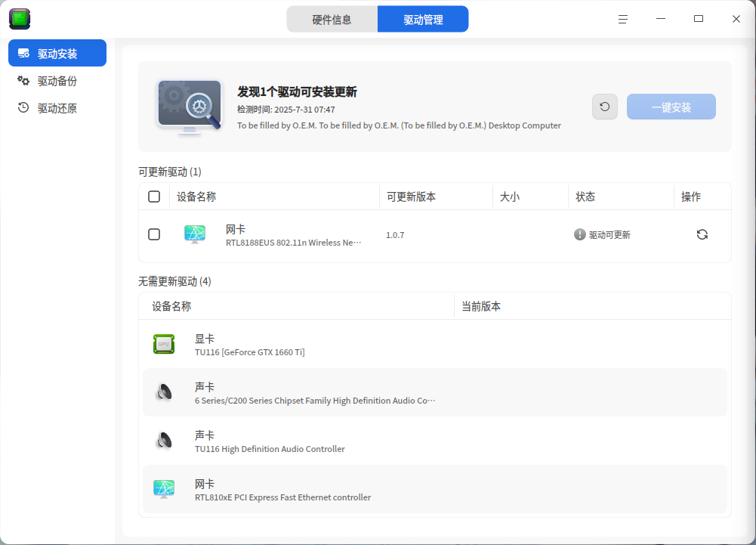
Task: Click the refresh/rescan drivers button
Action: click(605, 106)
